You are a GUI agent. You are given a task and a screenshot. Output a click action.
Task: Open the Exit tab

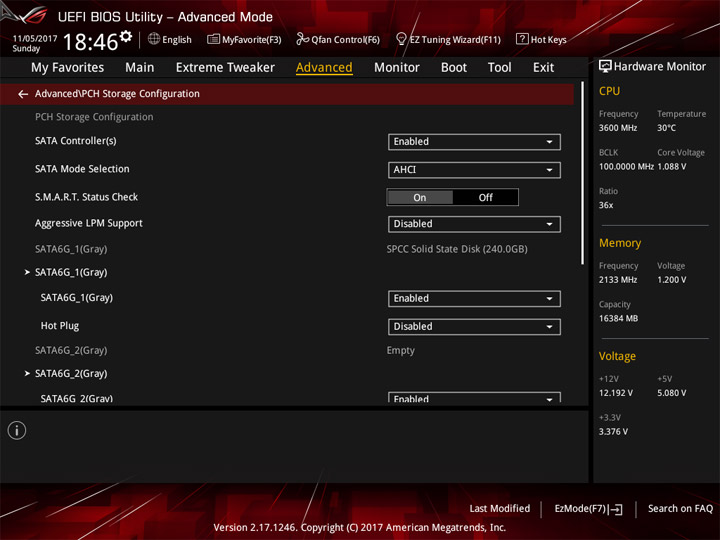point(543,68)
